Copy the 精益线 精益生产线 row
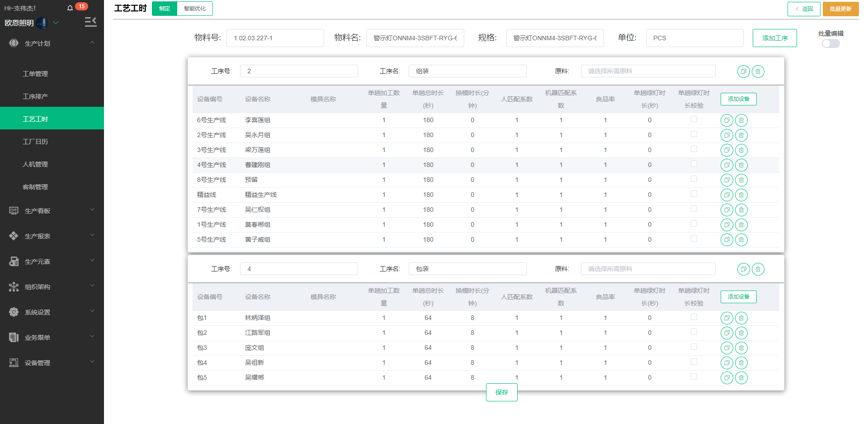 point(727,195)
